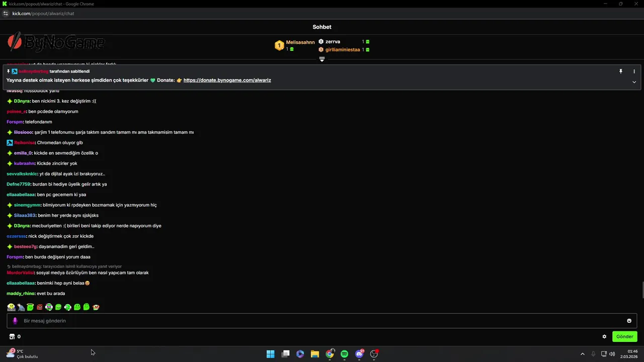644x362 pixels.
Task: Click the username Silaaa383 in chat
Action: coord(25,215)
